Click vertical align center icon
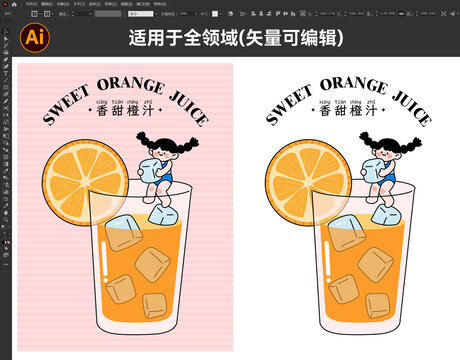 tap(285, 14)
